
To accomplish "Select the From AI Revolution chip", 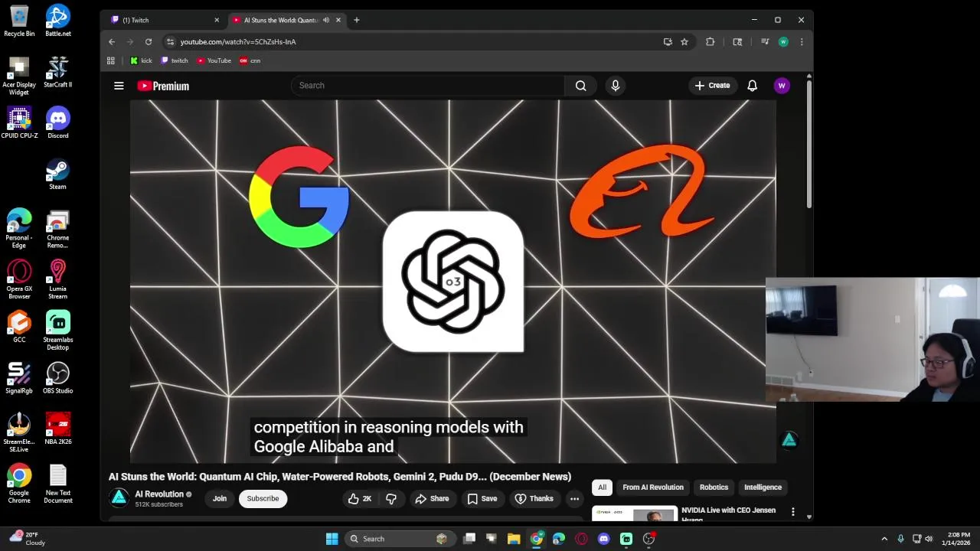I will 653,487.
